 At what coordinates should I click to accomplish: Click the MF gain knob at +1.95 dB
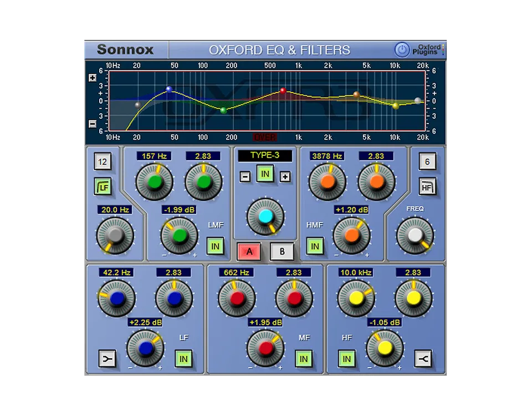265,348
